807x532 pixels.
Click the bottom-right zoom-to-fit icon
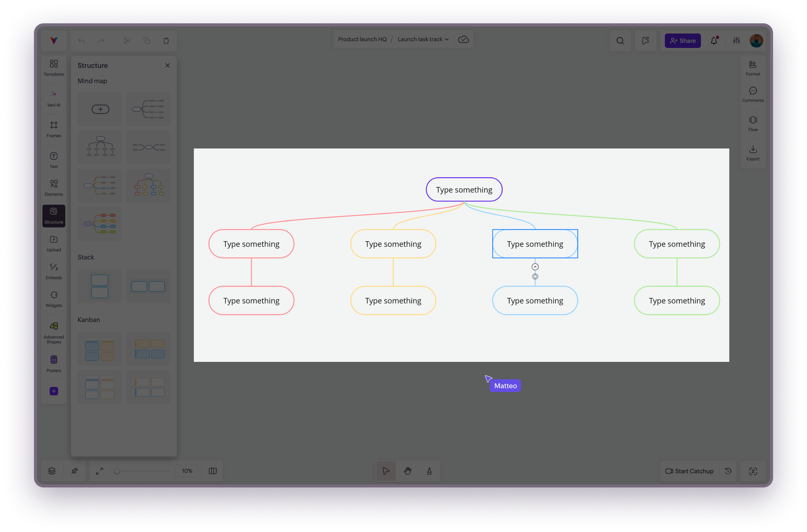pyautogui.click(x=753, y=471)
